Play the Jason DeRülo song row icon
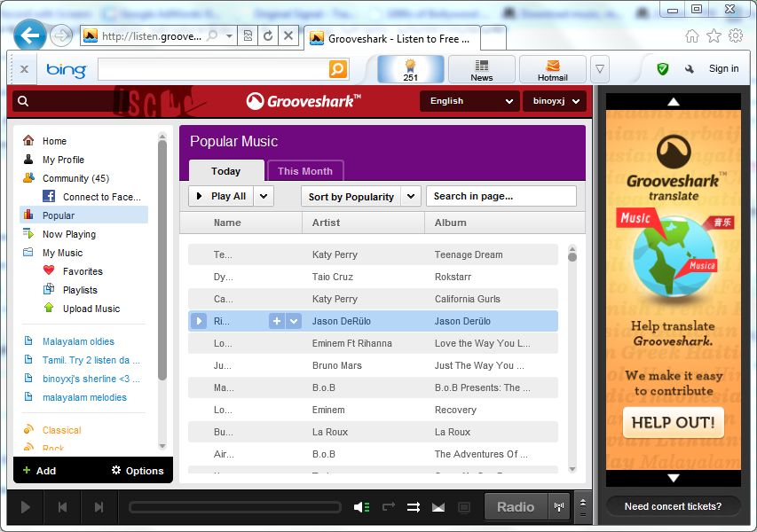Image resolution: width=757 pixels, height=532 pixels. coord(199,321)
